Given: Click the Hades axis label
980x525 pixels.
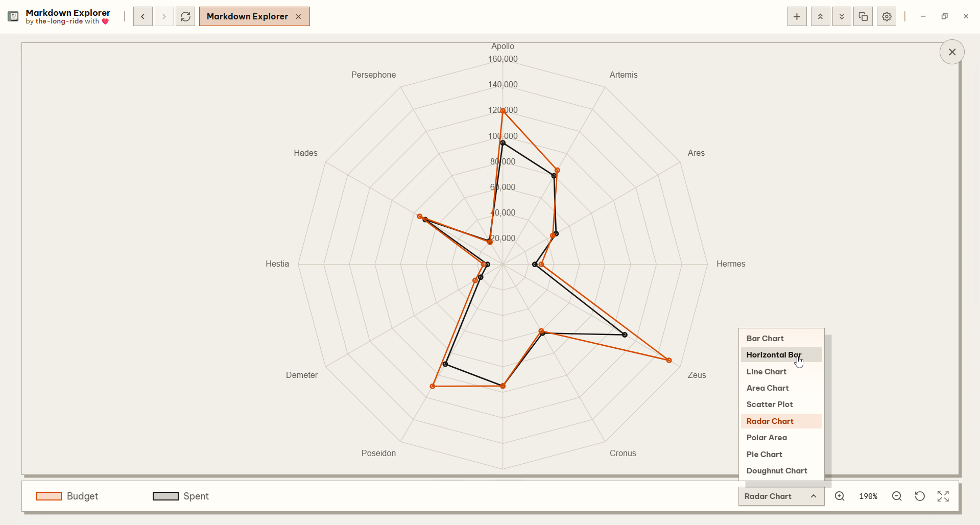Looking at the screenshot, I should (x=305, y=153).
